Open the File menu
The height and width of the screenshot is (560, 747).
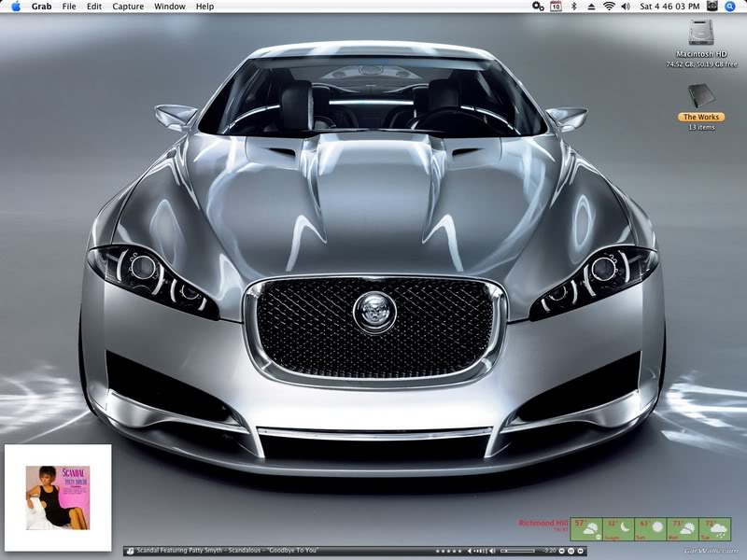click(69, 7)
